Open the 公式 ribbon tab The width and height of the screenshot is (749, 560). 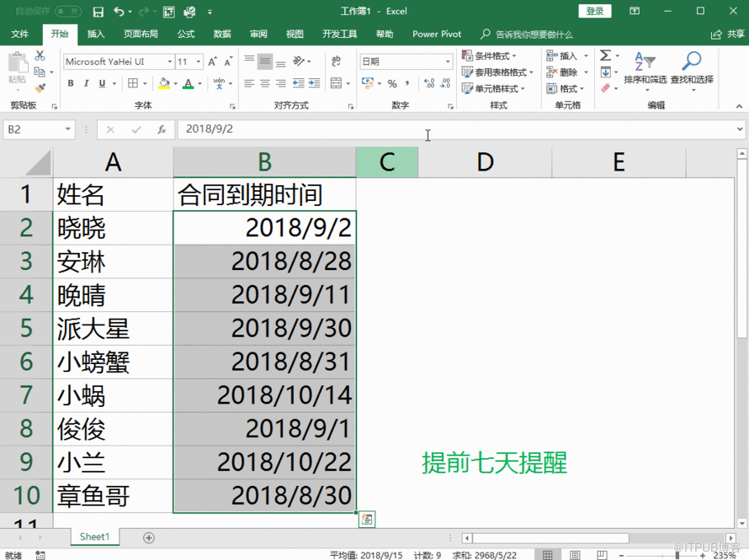point(184,34)
